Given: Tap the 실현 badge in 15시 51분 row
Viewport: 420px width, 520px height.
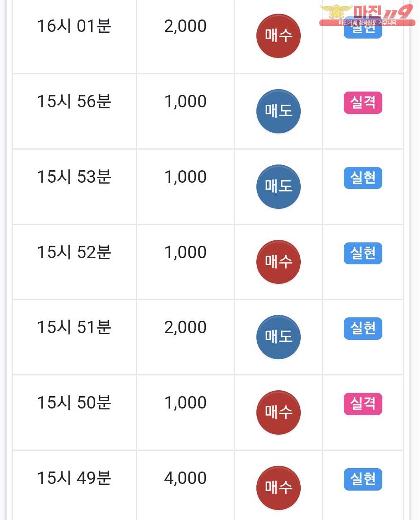Looking at the screenshot, I should pos(363,329).
